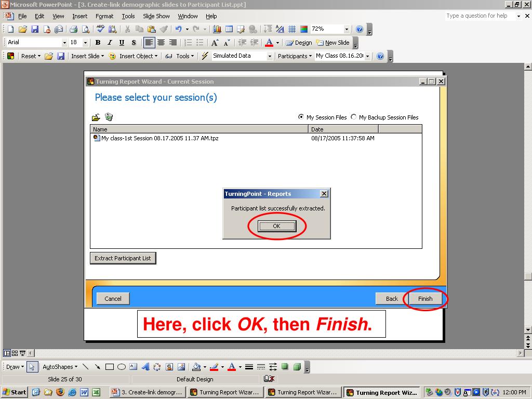Open the Arial font name dropdown
Image resolution: width=532 pixels, height=399 pixels.
pos(64,43)
